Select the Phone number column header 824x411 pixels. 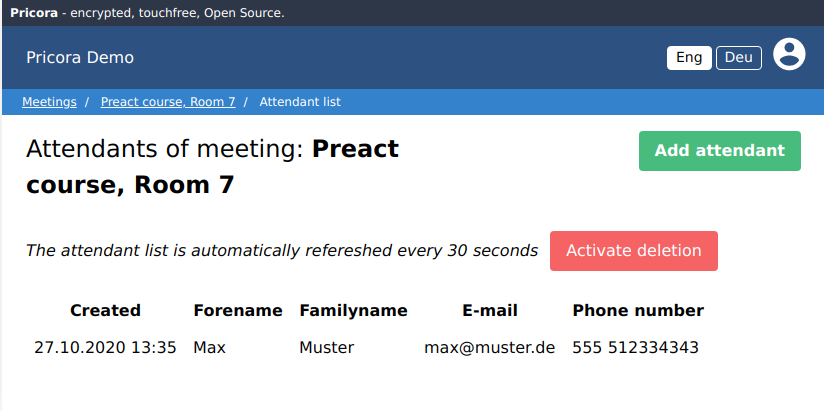pos(638,310)
